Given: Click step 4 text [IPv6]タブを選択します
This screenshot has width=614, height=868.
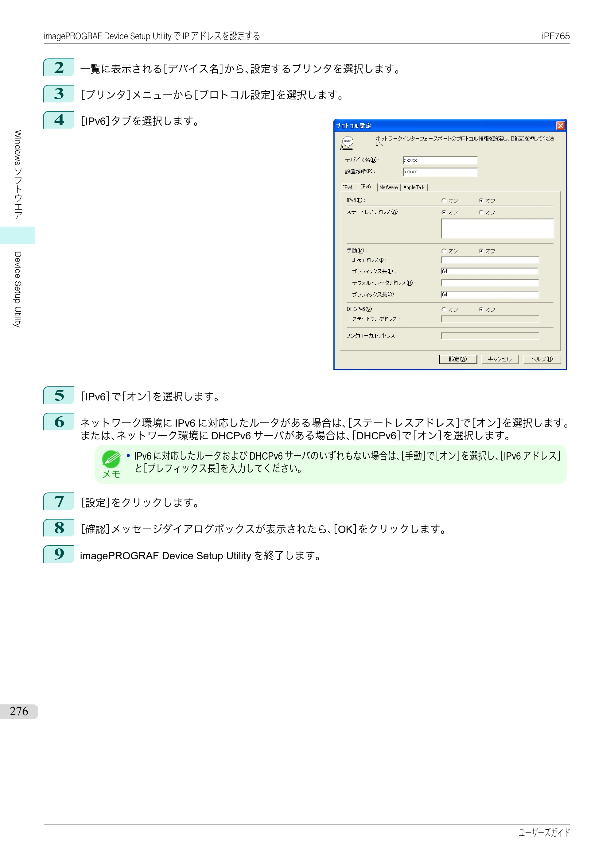Looking at the screenshot, I should tap(140, 121).
